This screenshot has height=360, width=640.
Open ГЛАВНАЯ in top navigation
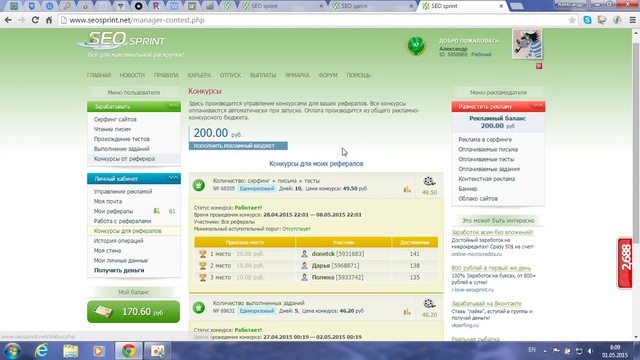[x=99, y=75]
